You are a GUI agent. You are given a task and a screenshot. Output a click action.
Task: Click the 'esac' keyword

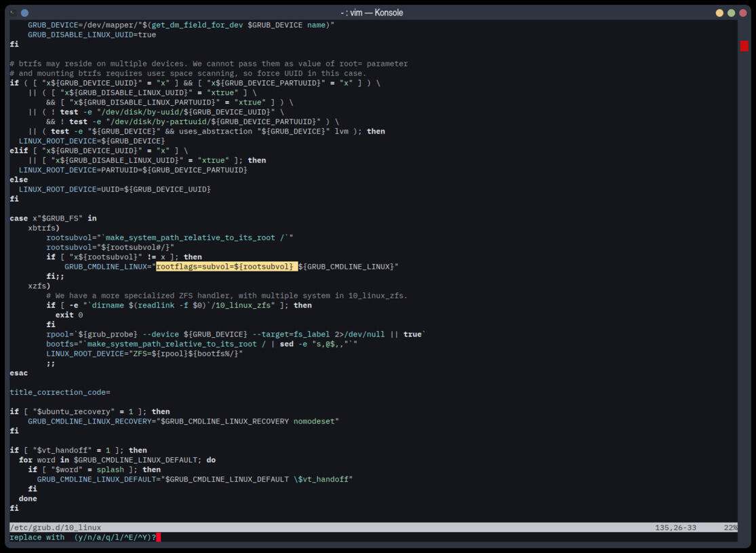click(19, 373)
